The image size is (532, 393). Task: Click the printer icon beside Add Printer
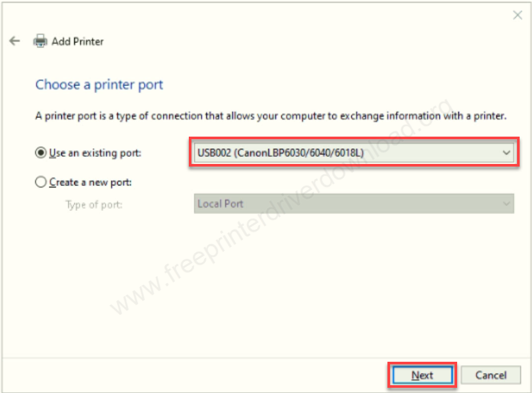pos(40,41)
